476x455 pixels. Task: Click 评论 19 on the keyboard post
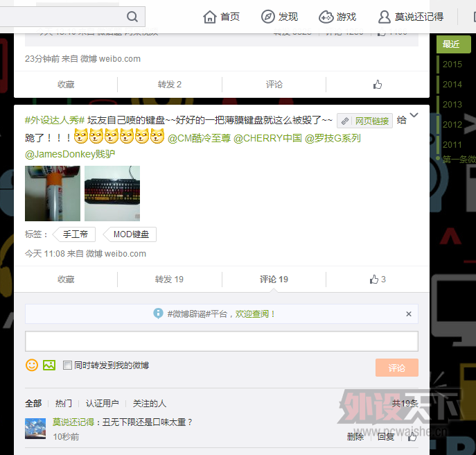pos(274,280)
